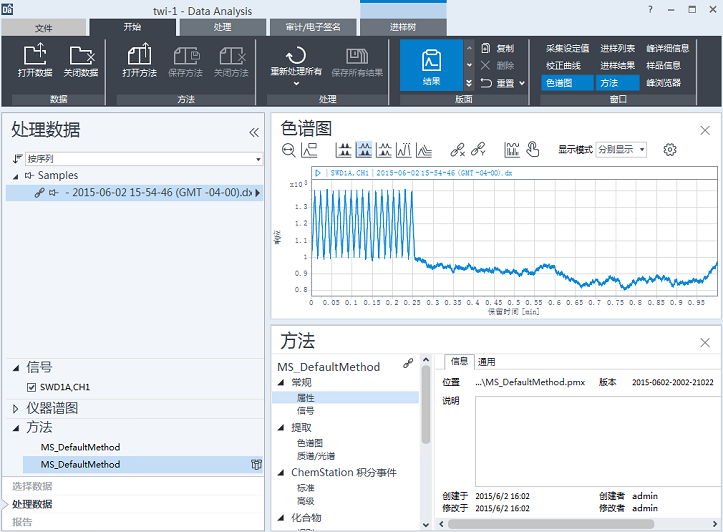Toggle the 峰浏览器 window
This screenshot has width=723, height=532.
click(x=663, y=83)
